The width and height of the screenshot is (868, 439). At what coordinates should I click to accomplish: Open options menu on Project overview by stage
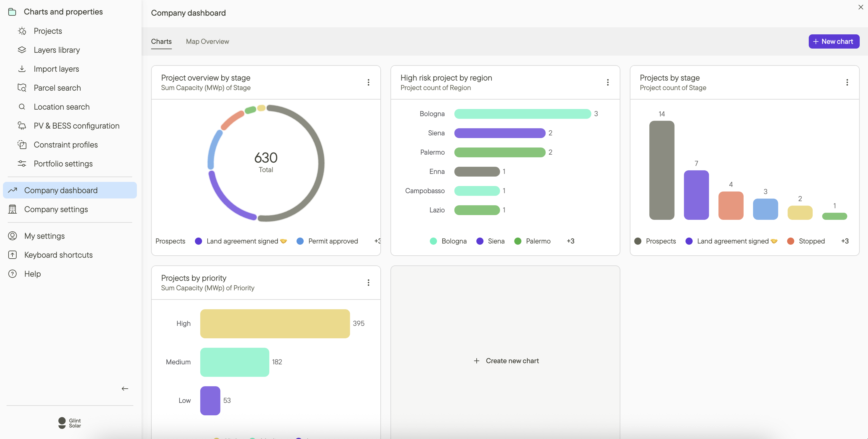(x=368, y=82)
